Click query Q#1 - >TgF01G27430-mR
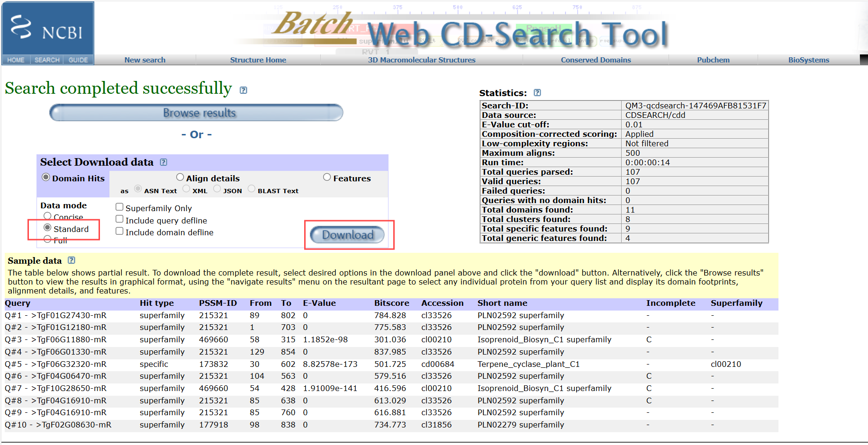 [56, 316]
